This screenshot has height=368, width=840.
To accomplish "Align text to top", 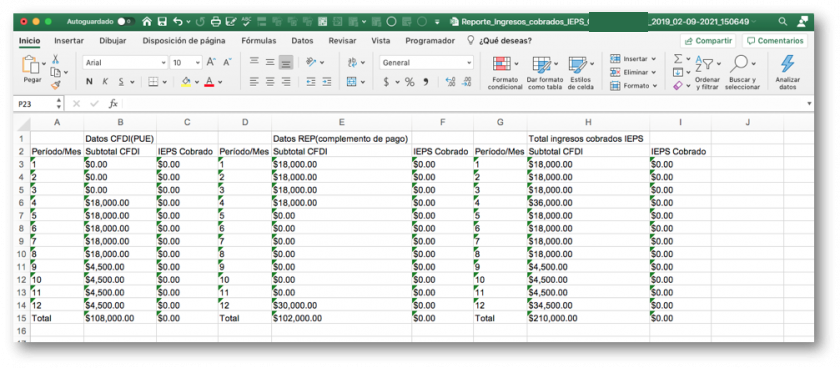I will (x=254, y=62).
